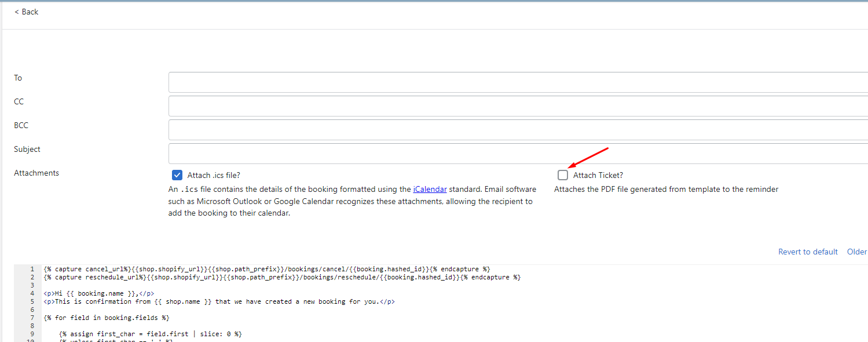The image size is (868, 342).
Task: Click the Attach Ticket description text
Action: [666, 189]
